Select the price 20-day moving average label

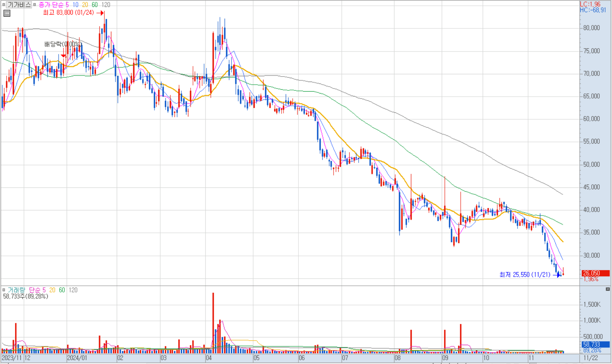click(x=85, y=5)
